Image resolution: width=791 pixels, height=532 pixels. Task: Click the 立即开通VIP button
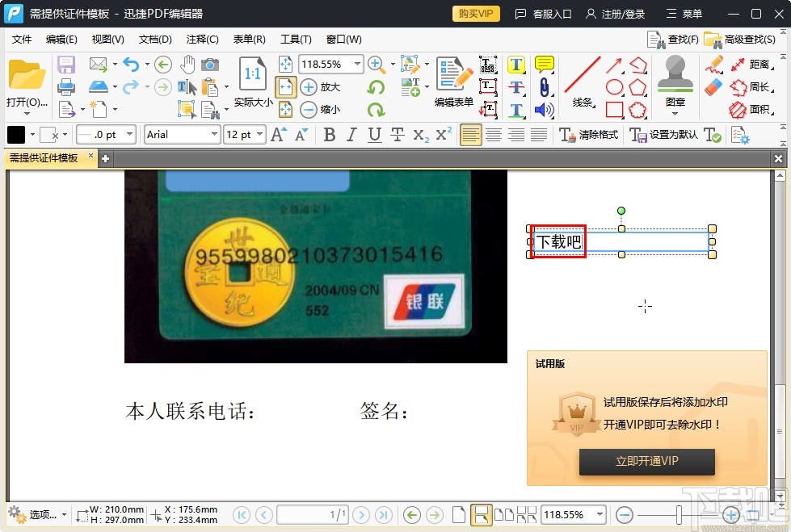coord(646,462)
